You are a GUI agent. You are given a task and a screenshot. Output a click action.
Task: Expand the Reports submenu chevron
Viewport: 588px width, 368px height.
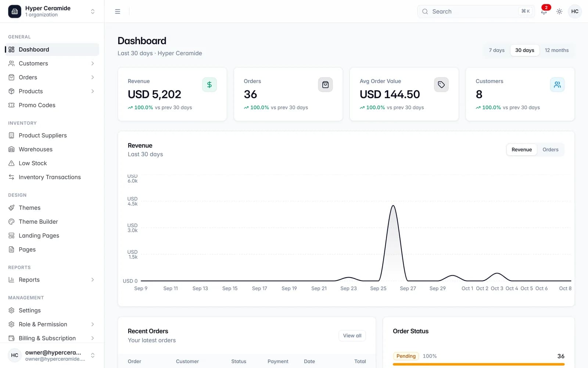(93, 280)
